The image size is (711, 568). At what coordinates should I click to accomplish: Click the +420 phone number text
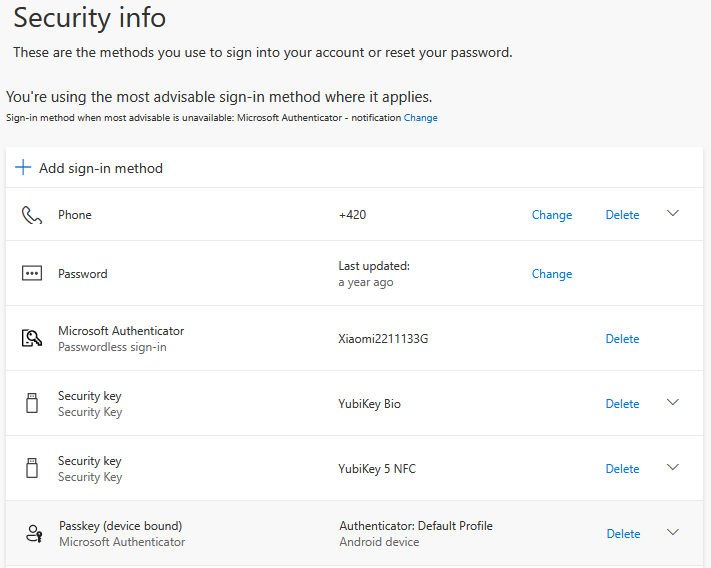click(x=352, y=215)
